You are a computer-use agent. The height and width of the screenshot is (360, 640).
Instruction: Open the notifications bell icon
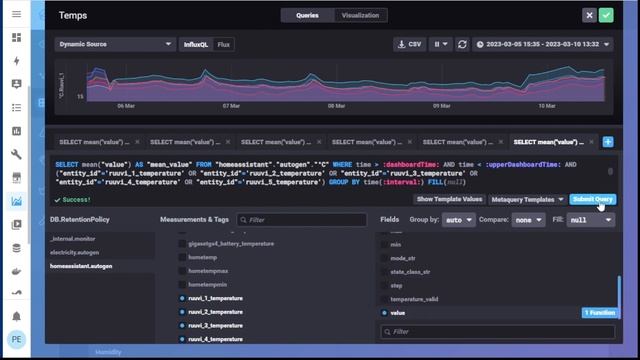click(16, 316)
